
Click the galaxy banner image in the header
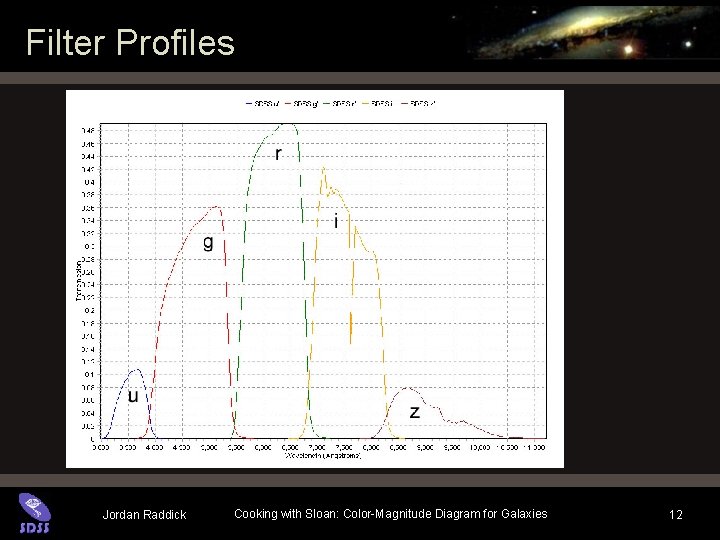(593, 31)
